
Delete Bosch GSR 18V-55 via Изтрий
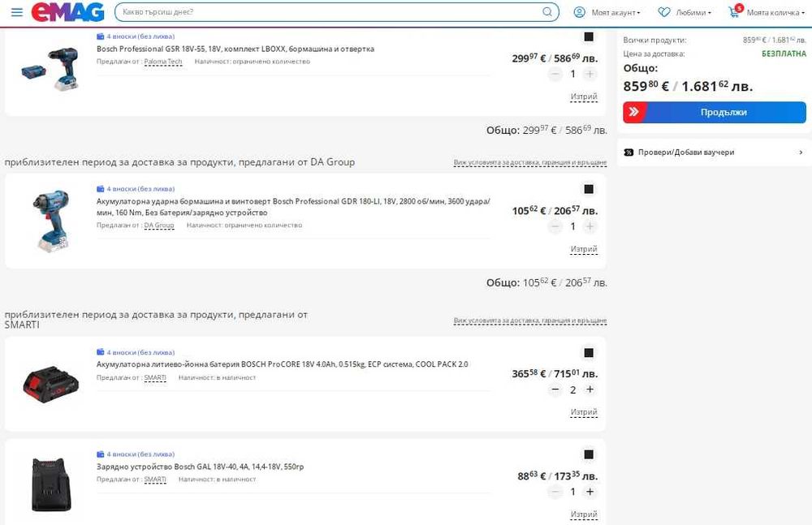click(x=584, y=97)
